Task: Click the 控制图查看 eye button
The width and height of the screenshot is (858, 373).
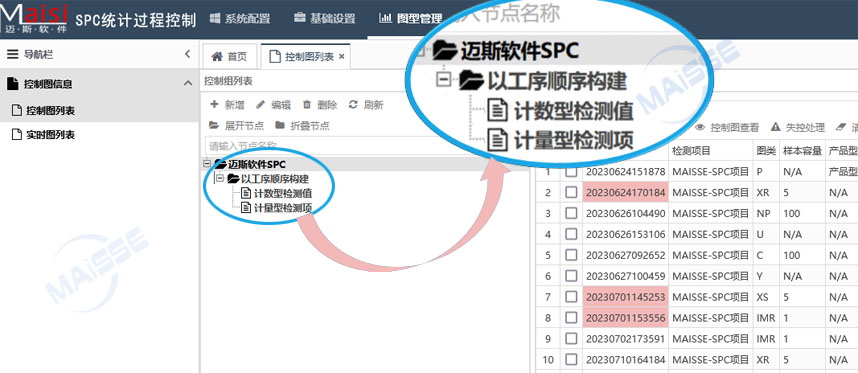Action: click(727, 127)
